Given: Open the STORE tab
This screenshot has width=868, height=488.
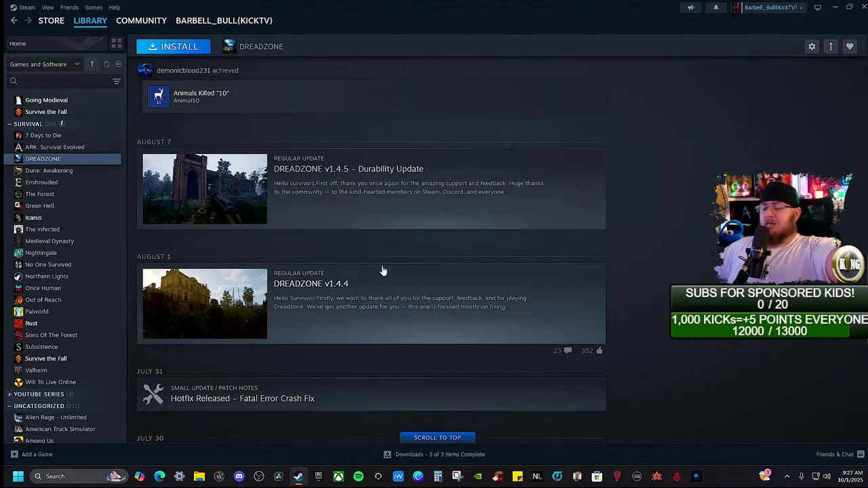Looking at the screenshot, I should click(52, 21).
